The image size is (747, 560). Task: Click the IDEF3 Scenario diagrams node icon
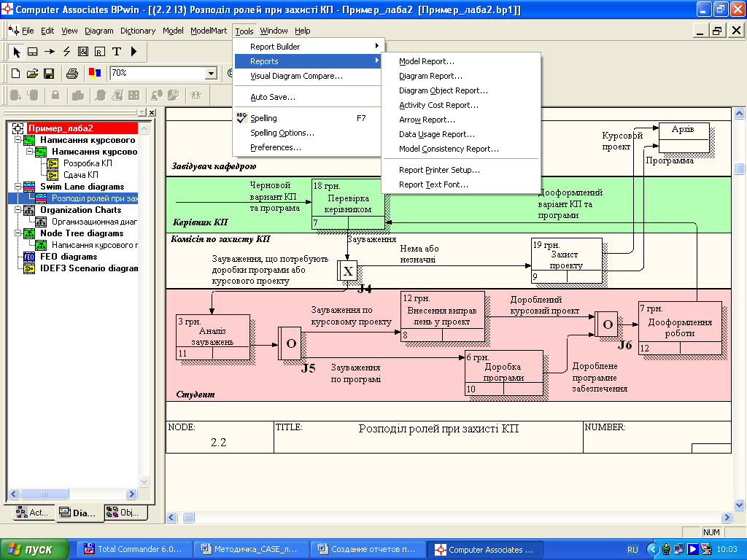click(29, 268)
